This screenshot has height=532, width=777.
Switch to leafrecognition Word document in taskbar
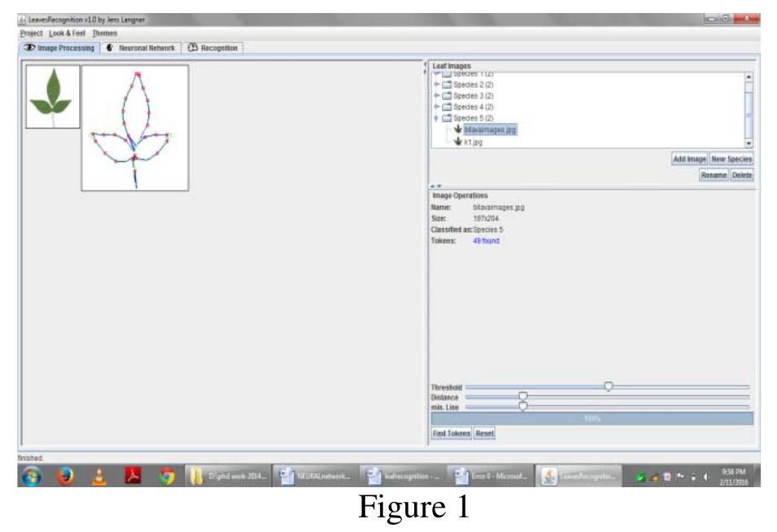tap(403, 477)
